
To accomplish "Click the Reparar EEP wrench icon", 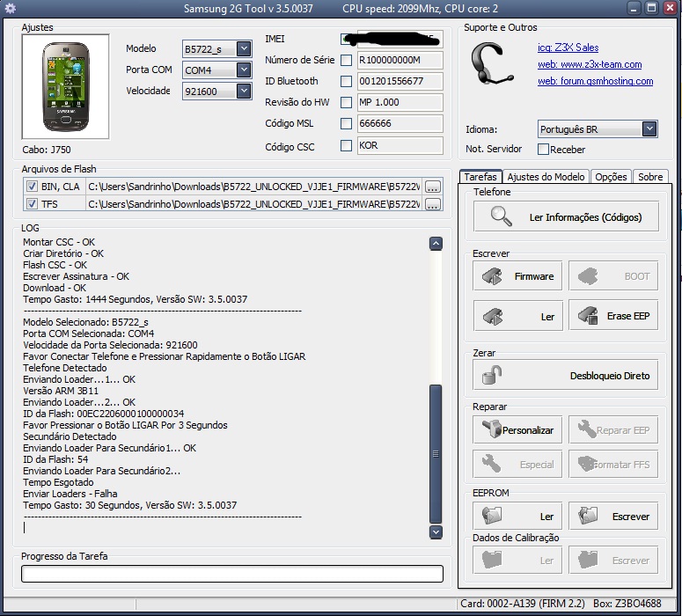I will point(587,429).
